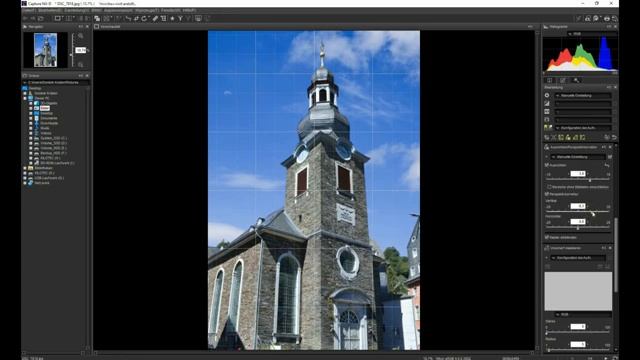This screenshot has width=640, height=360.
Task: Click the reset arrow beside Ausrichten
Action: [607, 165]
